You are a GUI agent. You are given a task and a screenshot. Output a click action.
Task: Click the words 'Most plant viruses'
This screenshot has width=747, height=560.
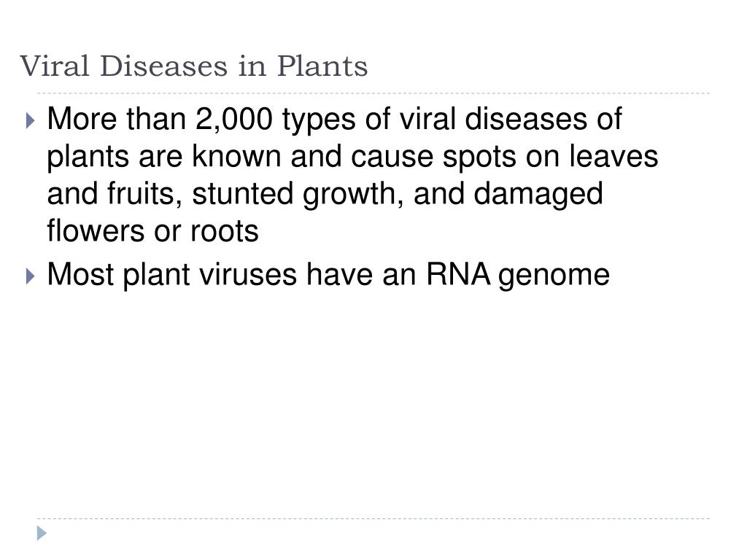pyautogui.click(x=172, y=275)
